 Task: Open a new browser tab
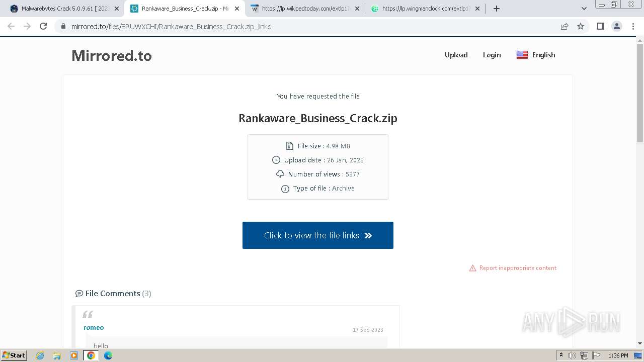(497, 9)
